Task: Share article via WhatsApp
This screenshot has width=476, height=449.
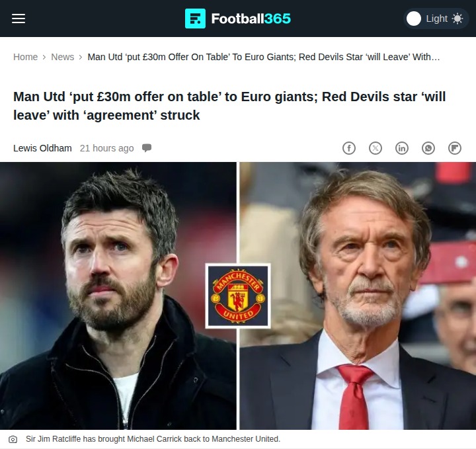Action: tap(428, 148)
